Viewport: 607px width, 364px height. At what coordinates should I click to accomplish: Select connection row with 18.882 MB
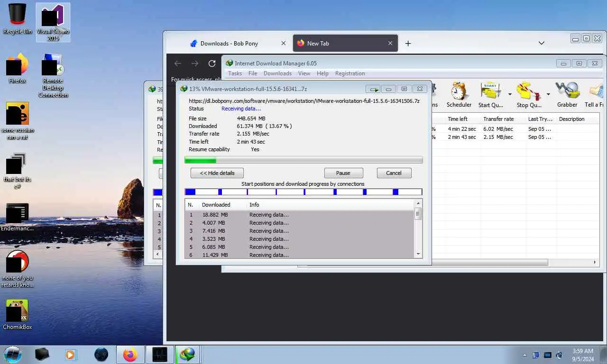[299, 215]
